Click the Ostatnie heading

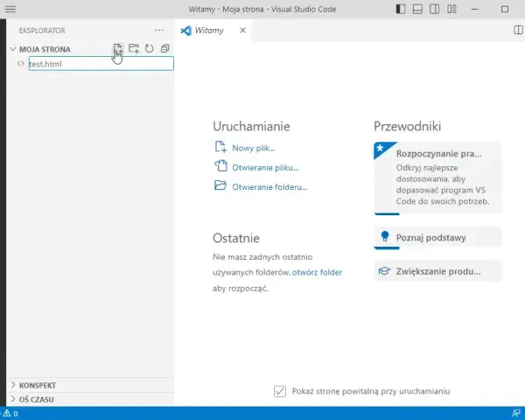click(x=236, y=238)
